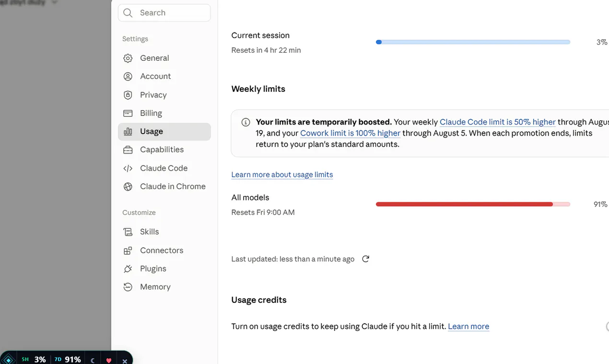Click the 'Weekly limits' heading

tap(258, 89)
